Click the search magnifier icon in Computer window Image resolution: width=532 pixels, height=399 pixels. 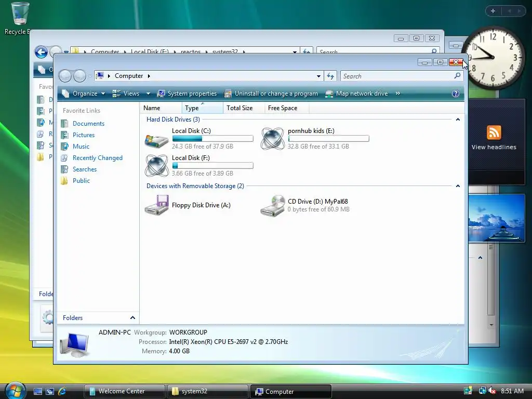pyautogui.click(x=457, y=76)
